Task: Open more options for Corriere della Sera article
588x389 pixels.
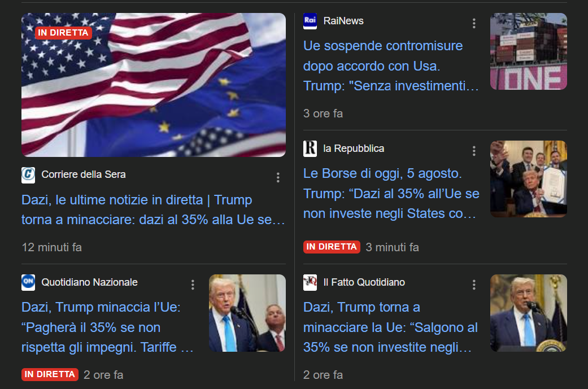Action: pyautogui.click(x=278, y=177)
